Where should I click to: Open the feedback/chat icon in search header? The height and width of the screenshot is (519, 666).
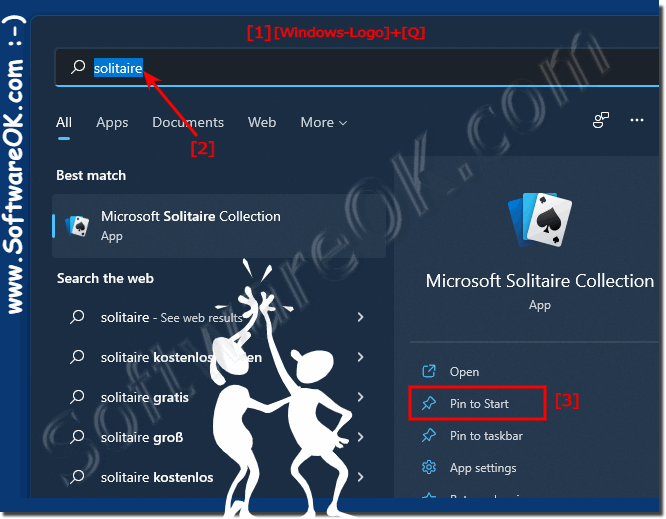pos(601,120)
